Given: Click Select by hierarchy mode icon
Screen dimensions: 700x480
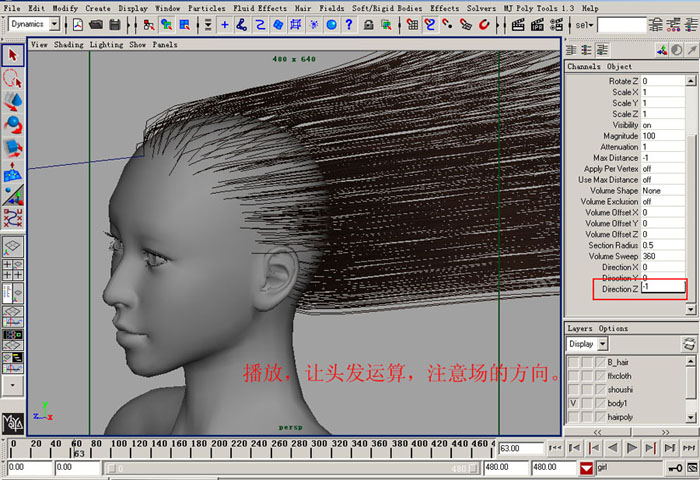Looking at the screenshot, I should pyautogui.click(x=149, y=25).
